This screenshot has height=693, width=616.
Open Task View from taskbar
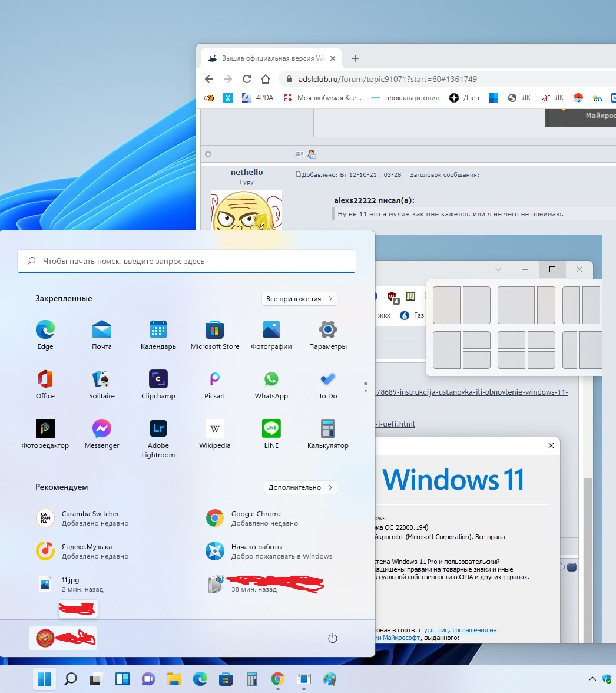pos(96,679)
